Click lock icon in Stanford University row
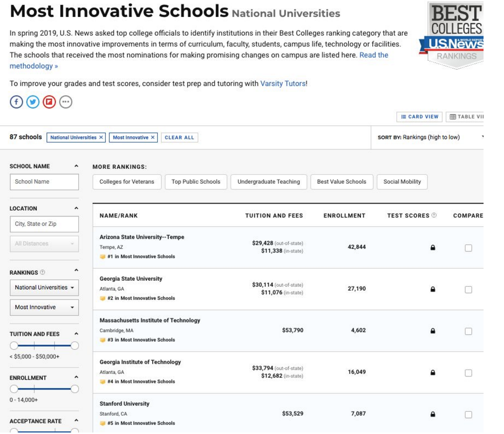 (433, 414)
